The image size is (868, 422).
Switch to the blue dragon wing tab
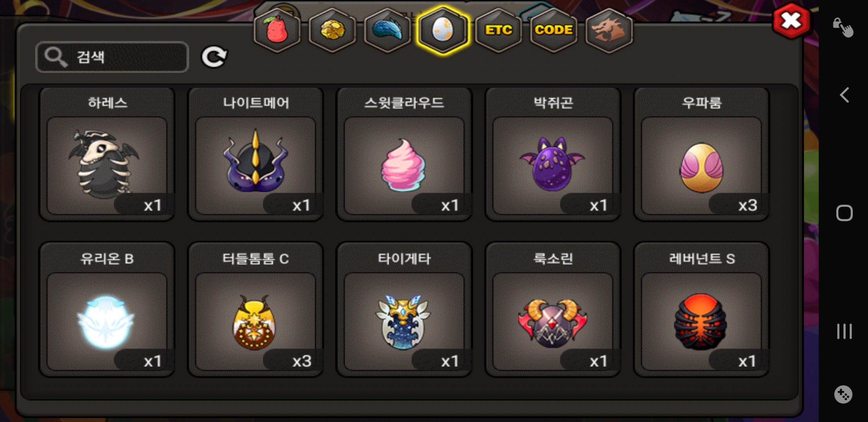(x=387, y=30)
